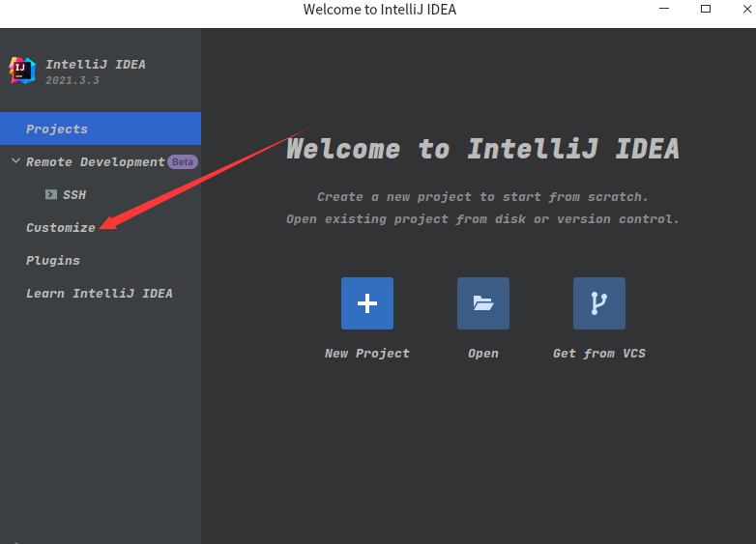Open the Learn IntelliJ IDEA tab
Viewport: 756px width, 544px height.
click(x=100, y=294)
